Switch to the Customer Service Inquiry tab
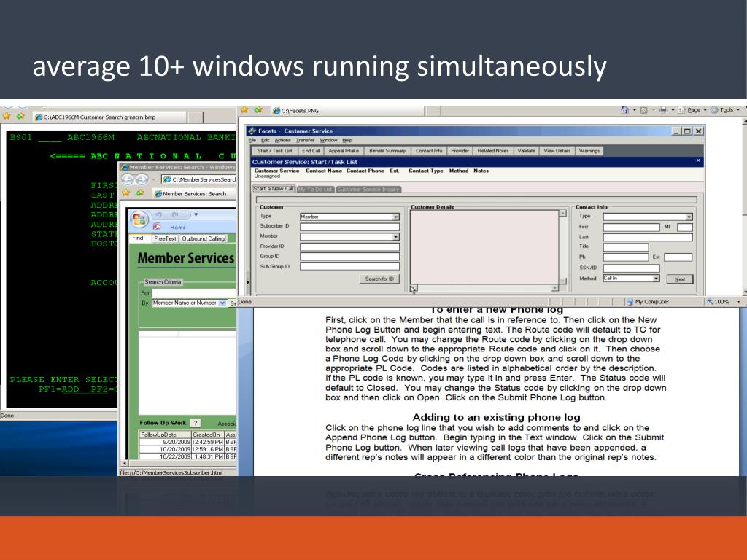 tap(368, 189)
